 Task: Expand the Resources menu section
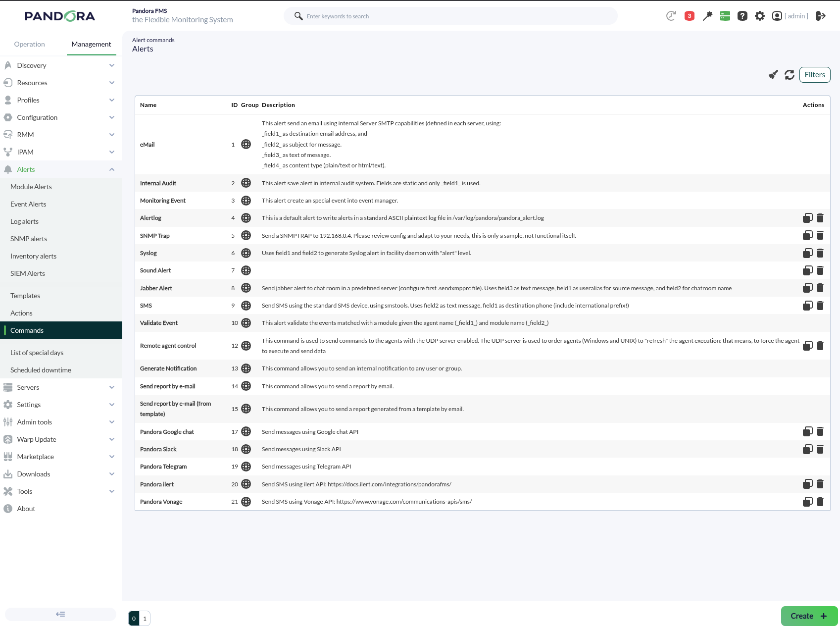(x=61, y=83)
